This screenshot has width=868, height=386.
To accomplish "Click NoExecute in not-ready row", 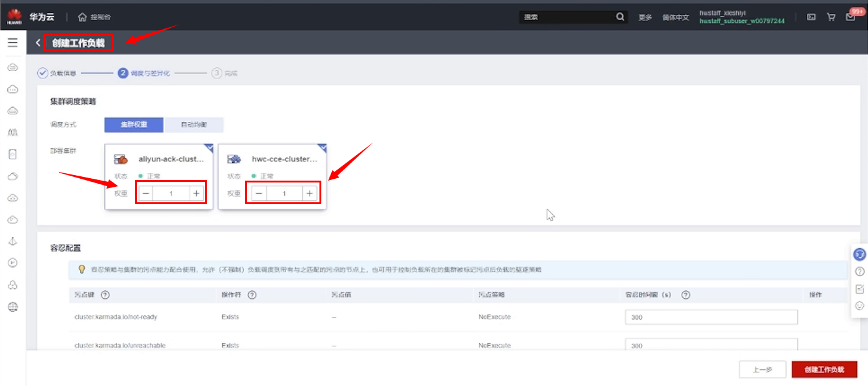I will coord(495,317).
